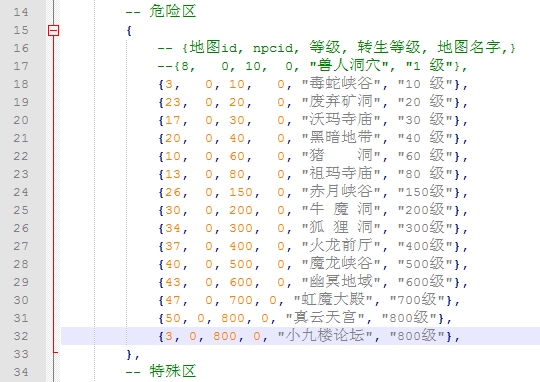Screen dimensions: 540x382
Task: Click the level value 400 on line 27
Action: pos(241,246)
